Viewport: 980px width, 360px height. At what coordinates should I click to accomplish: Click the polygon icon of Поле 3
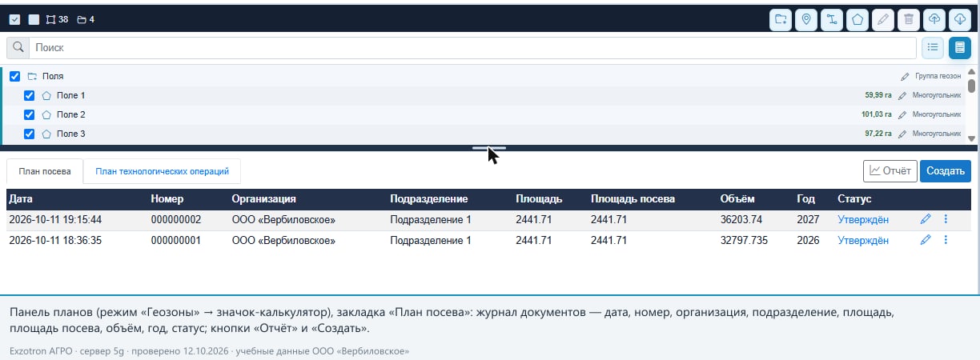[x=46, y=134]
